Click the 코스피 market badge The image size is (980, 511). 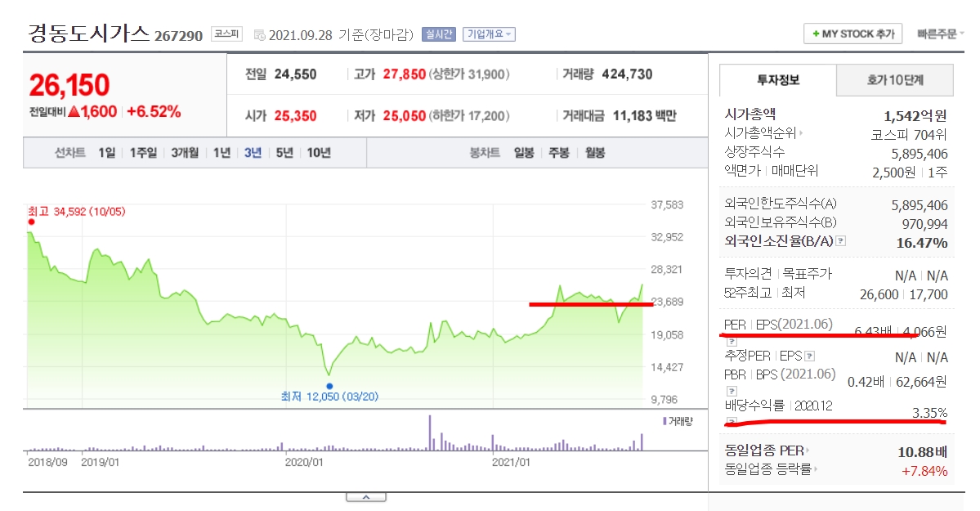(227, 34)
